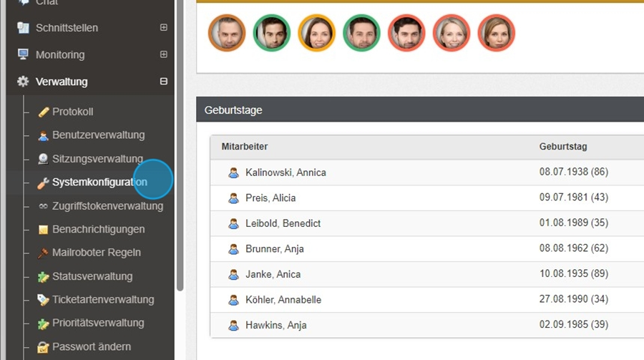Collapse the Verwaltung menu section
This screenshot has height=360, width=644.
164,82
